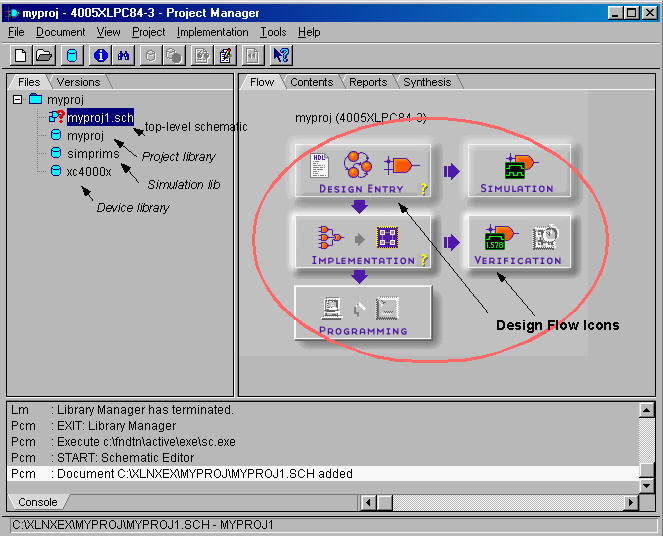Click the binoculars find icon
This screenshot has width=663, height=536.
[x=124, y=55]
